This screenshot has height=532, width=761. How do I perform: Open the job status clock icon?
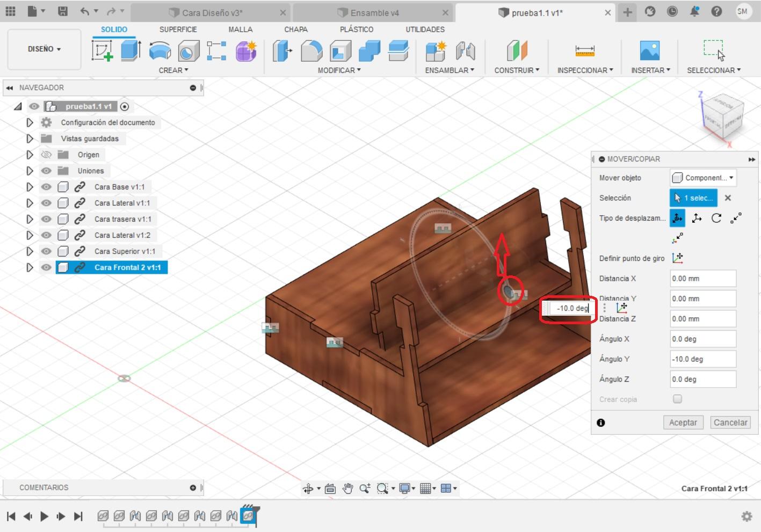pos(672,11)
